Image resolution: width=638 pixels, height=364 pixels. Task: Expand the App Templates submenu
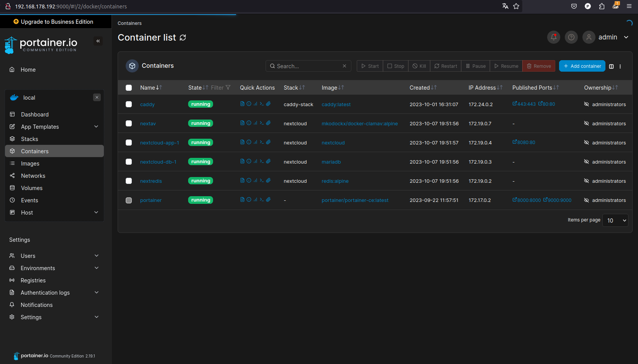[96, 127]
